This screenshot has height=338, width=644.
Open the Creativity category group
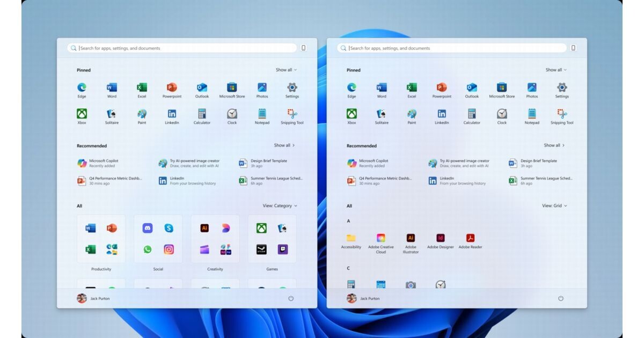(215, 239)
